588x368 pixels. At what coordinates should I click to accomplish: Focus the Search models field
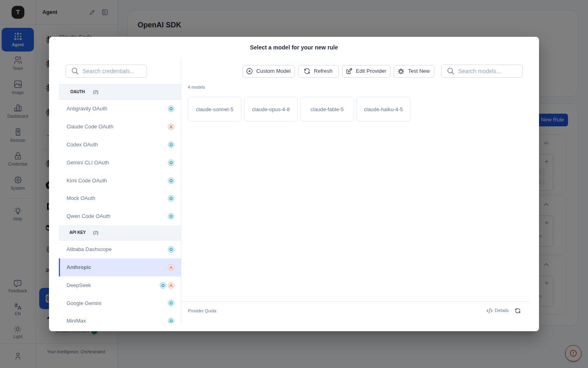pos(482,71)
